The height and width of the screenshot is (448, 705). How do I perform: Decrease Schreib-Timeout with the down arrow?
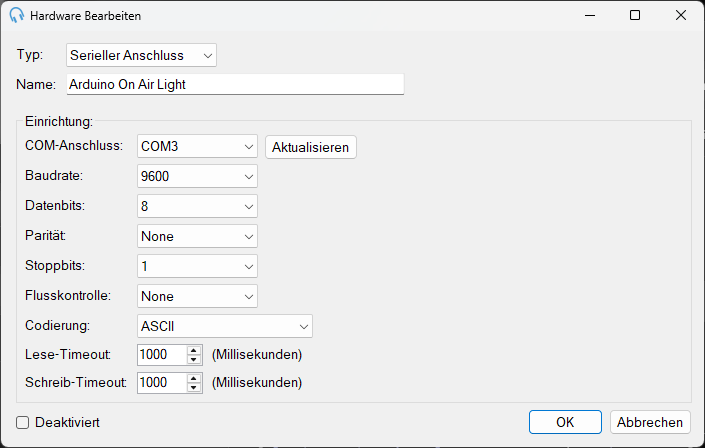194,387
